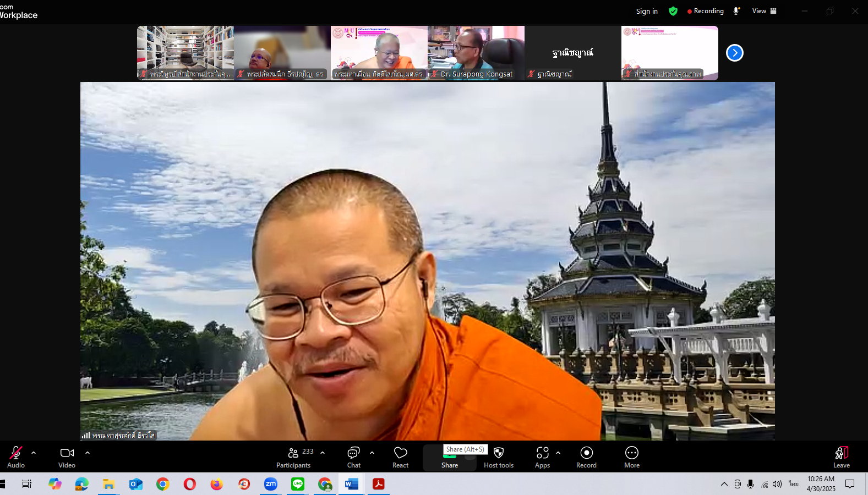This screenshot has height=495, width=868.
Task: Open Adobe Acrobat from taskbar
Action: 379,484
